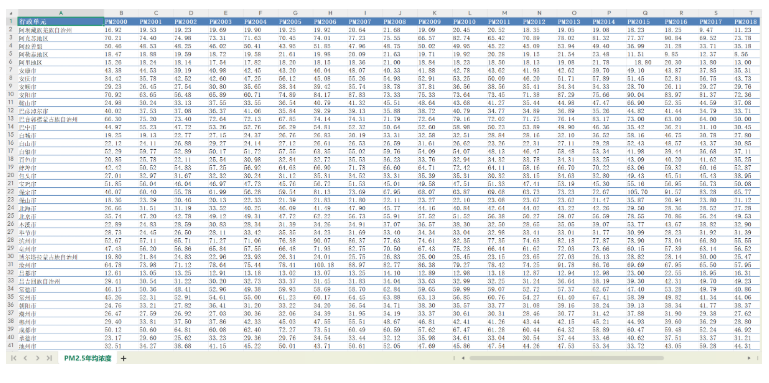This screenshot has width=769, height=383.
Task: Select column B header
Action: pyautogui.click(x=121, y=13)
